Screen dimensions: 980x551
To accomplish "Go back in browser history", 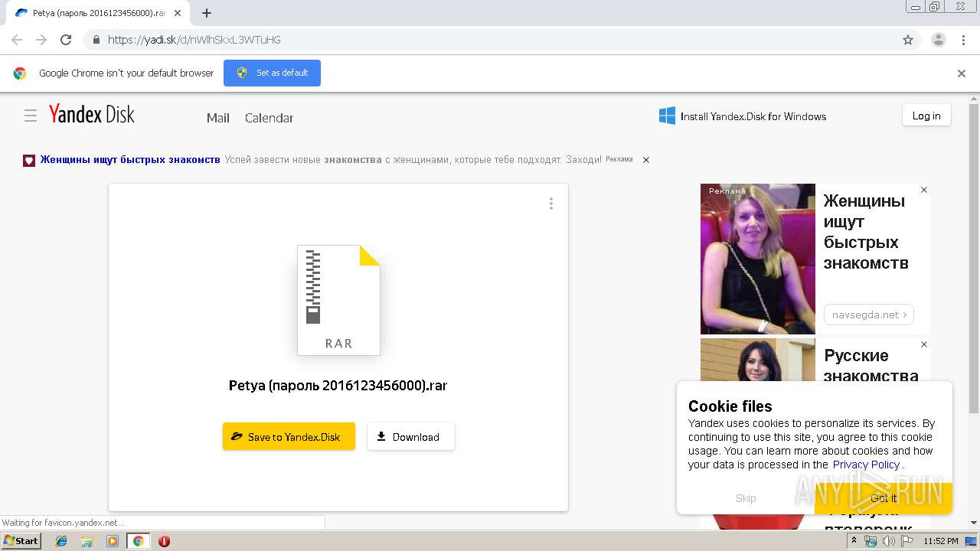I will tap(17, 40).
